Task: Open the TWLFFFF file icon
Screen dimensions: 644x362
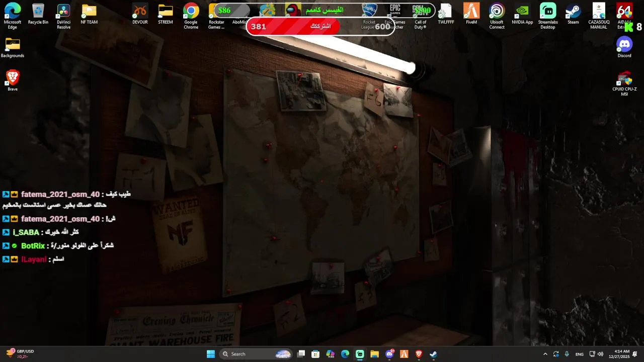Action: click(446, 14)
